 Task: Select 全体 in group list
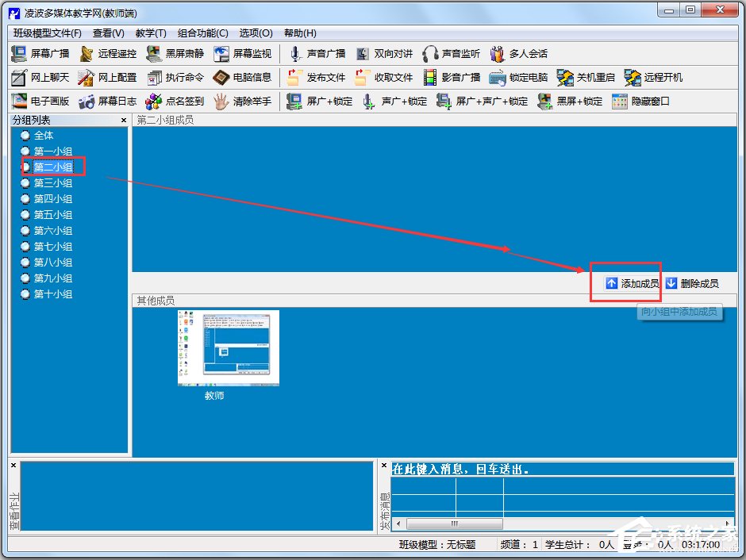[x=44, y=136]
